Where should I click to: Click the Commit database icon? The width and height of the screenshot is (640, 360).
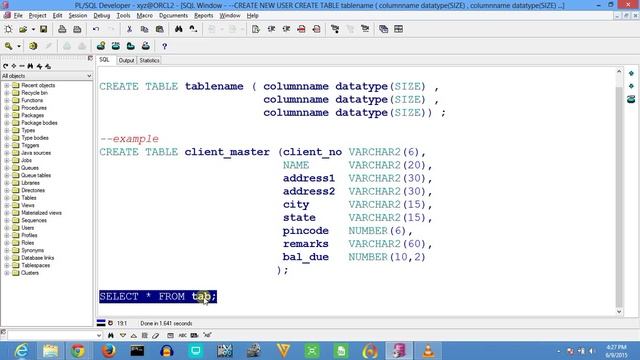[67, 46]
